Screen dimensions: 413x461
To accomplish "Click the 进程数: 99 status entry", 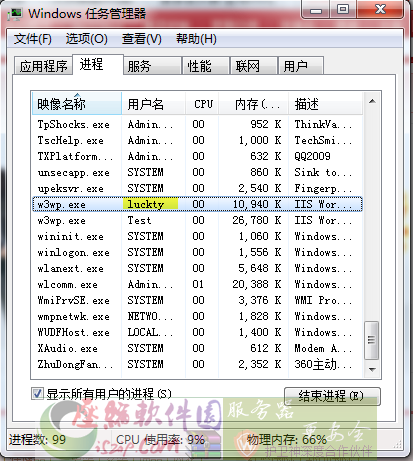I will click(37, 439).
